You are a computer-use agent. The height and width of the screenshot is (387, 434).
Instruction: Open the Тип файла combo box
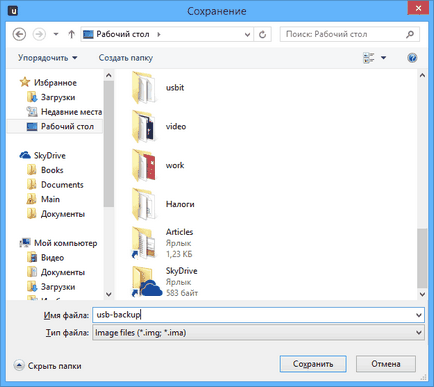258,333
